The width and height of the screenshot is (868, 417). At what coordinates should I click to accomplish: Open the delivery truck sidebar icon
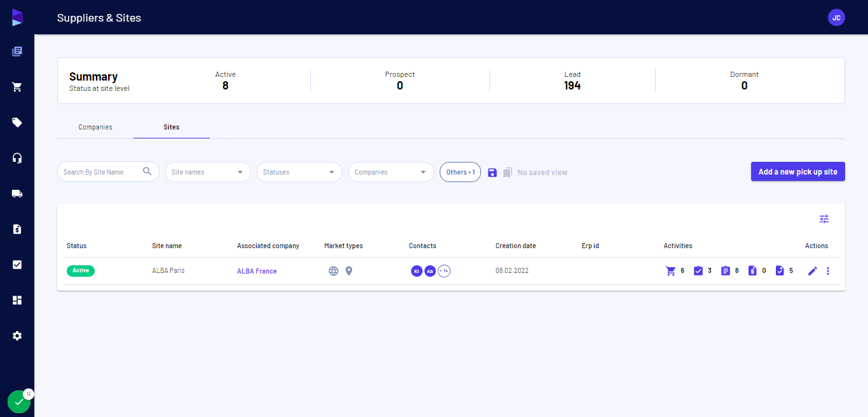17,194
